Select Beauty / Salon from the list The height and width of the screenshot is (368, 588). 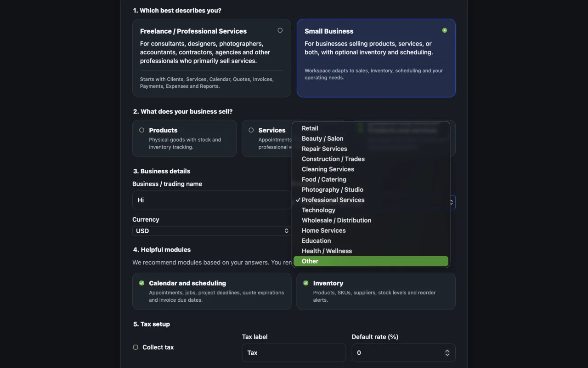pyautogui.click(x=371, y=138)
